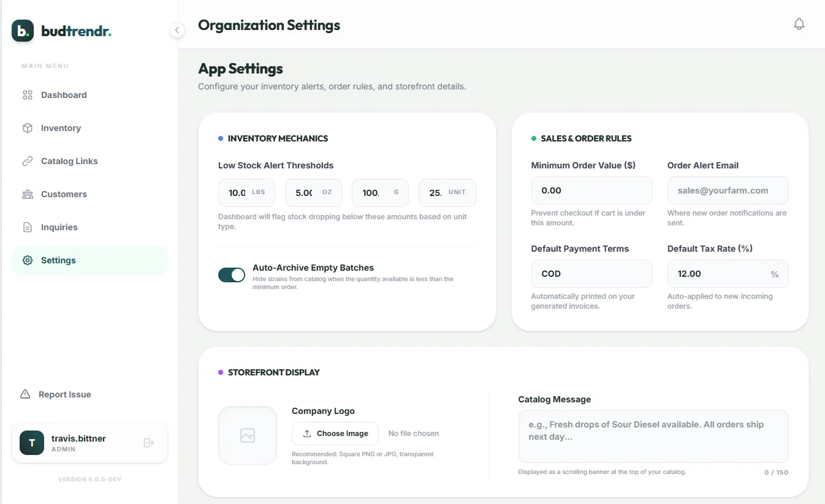Click the Customers people icon
Viewport: 825px width, 504px height.
click(28, 194)
